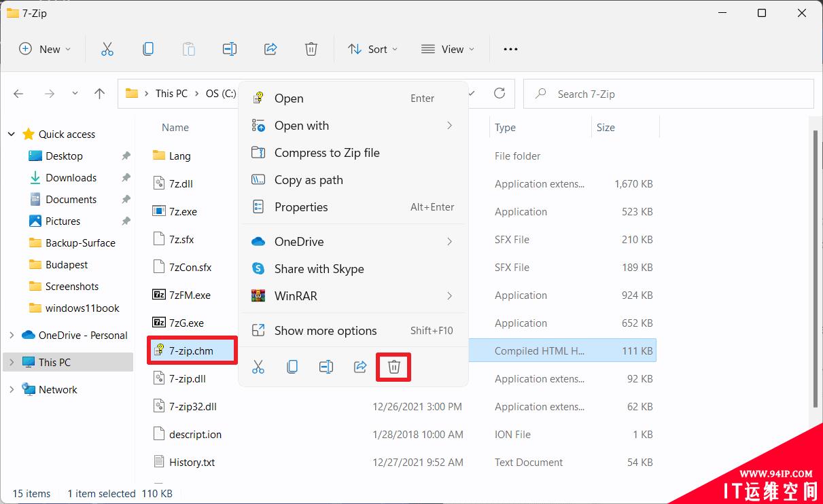The width and height of the screenshot is (823, 504).
Task: Go up one folder level arrow
Action: (x=100, y=94)
